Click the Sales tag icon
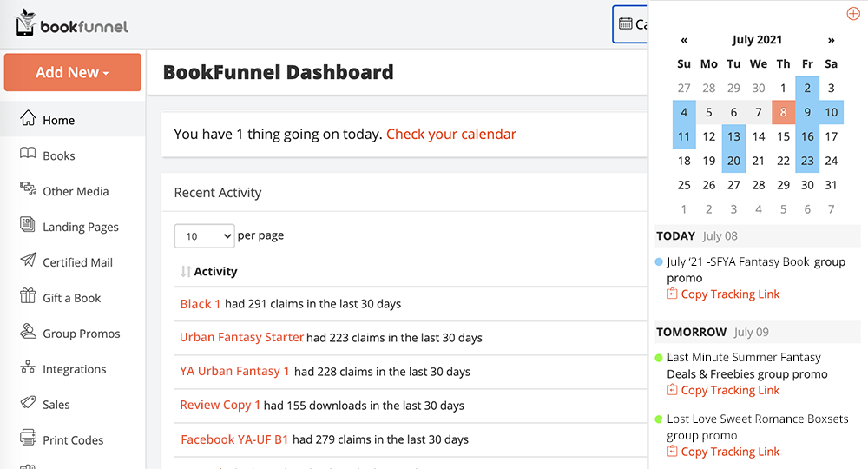Viewport: 868px width, 469px height. click(28, 402)
